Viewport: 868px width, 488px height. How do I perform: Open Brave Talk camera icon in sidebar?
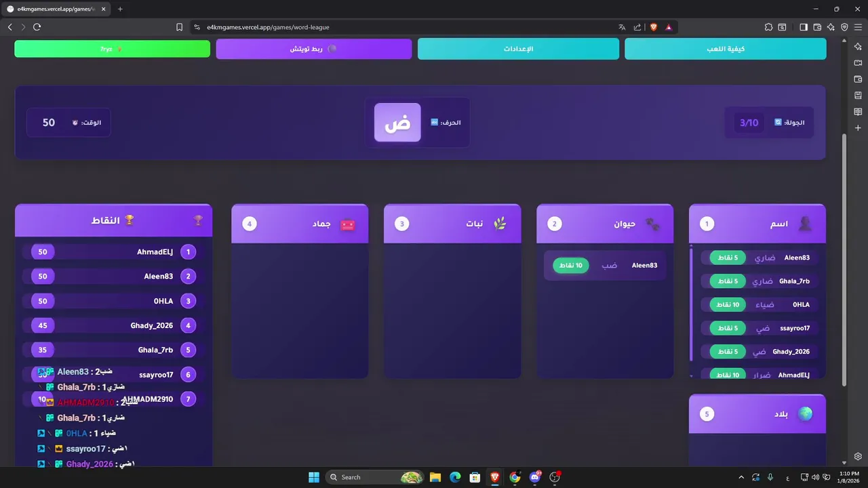point(858,63)
